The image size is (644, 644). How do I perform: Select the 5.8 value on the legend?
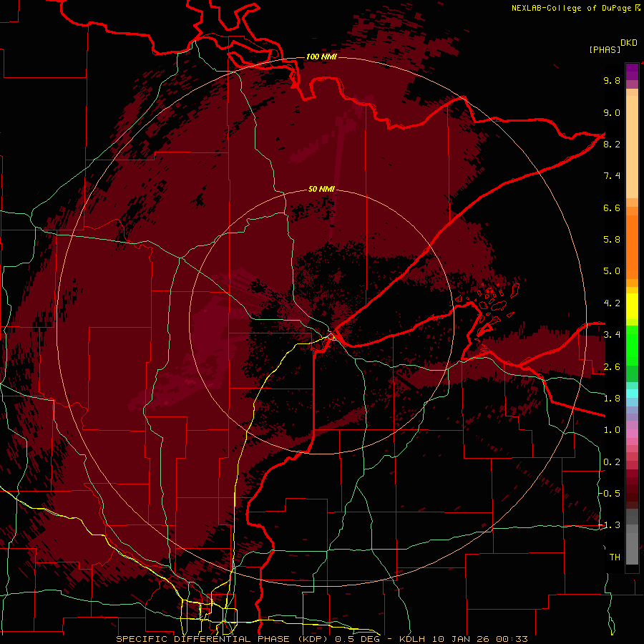click(612, 240)
